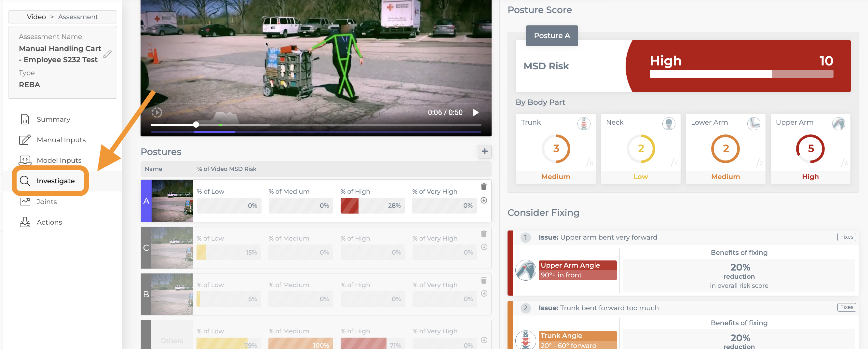The width and height of the screenshot is (868, 349).
Task: Click the purple posture segment on timeline
Action: click(215, 132)
